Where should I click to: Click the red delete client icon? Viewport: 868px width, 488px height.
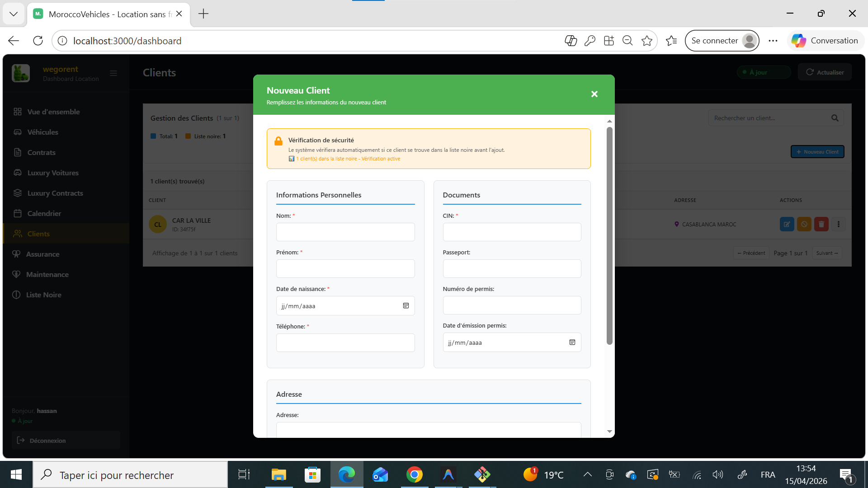[x=821, y=224]
